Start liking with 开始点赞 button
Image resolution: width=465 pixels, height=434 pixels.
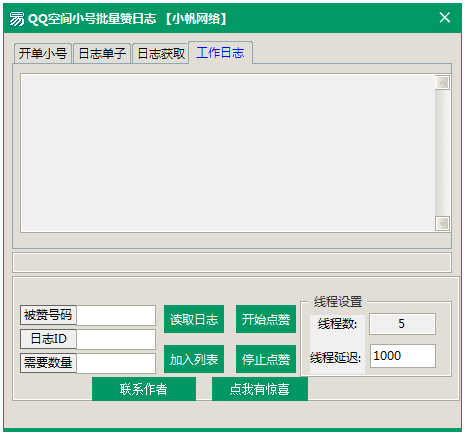click(266, 319)
